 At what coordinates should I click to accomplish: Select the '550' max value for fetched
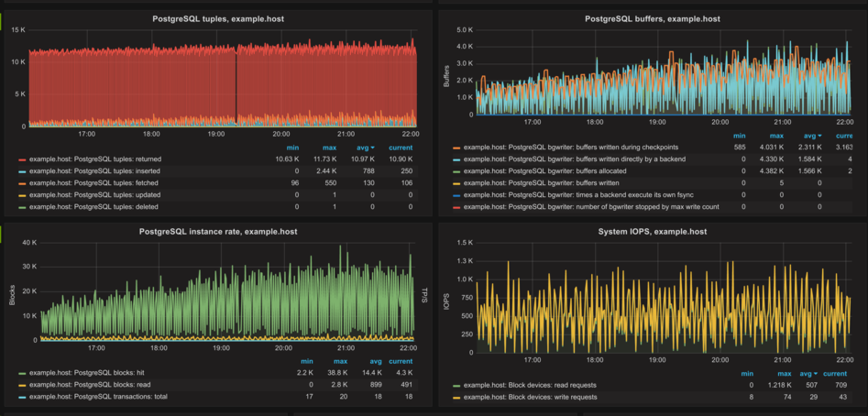[332, 183]
